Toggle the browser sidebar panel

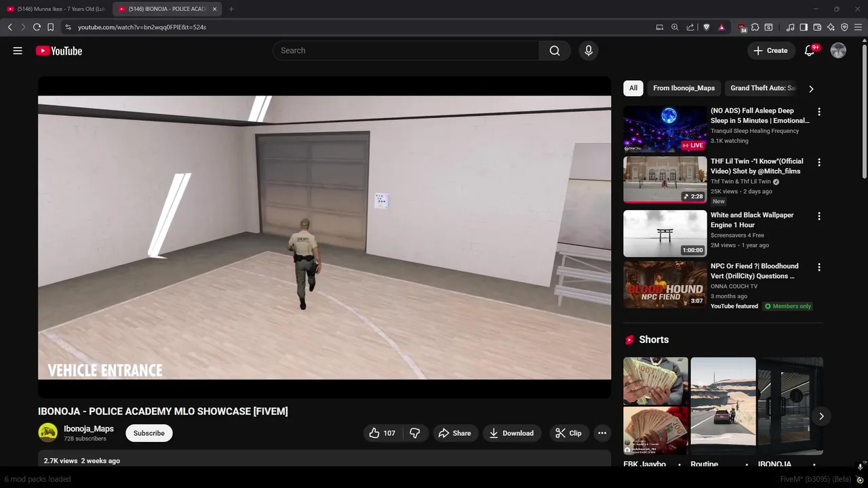(804, 27)
